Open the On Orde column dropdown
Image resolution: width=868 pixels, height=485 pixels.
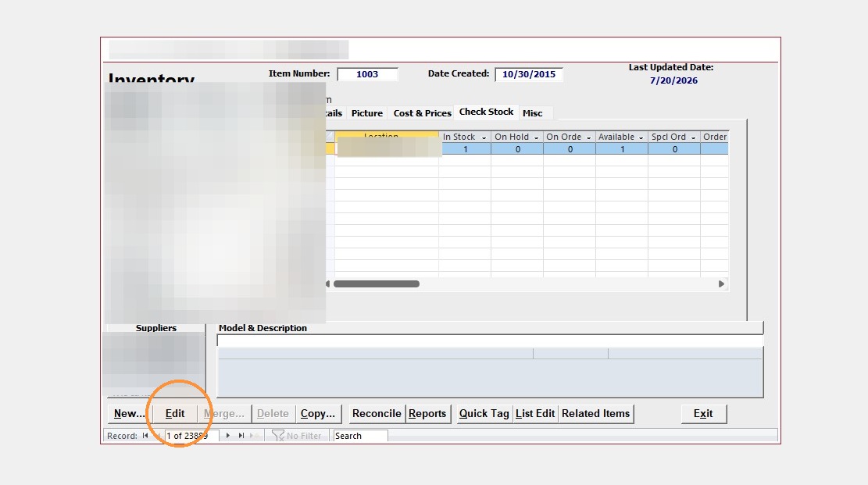[588, 137]
